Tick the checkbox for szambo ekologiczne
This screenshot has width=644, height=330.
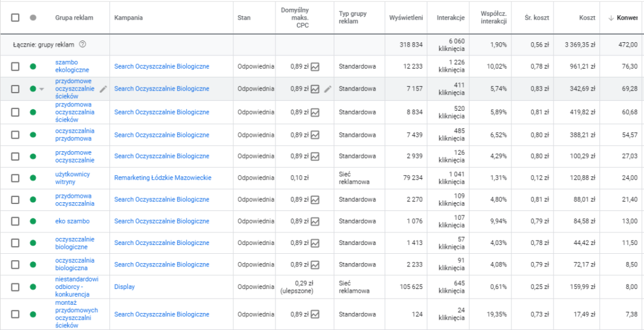[x=15, y=66]
